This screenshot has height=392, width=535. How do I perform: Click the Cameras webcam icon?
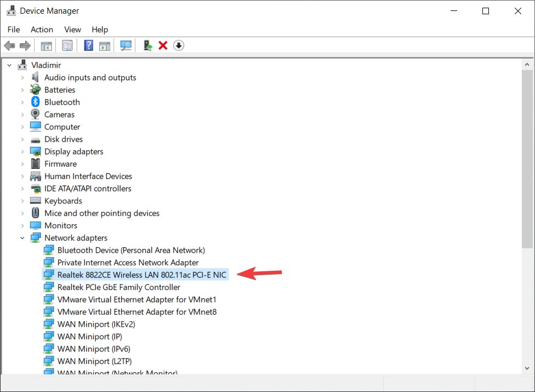coord(36,114)
